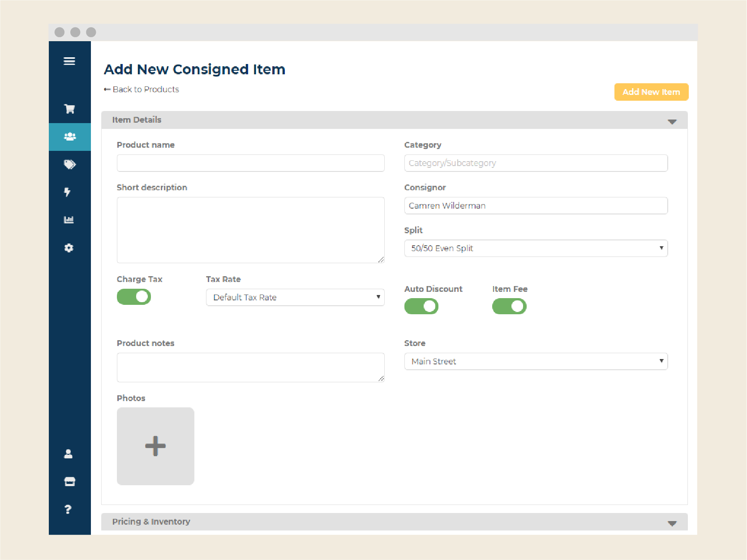Viewport: 747px width, 560px height.
Task: Open help question mark icon
Action: click(68, 509)
